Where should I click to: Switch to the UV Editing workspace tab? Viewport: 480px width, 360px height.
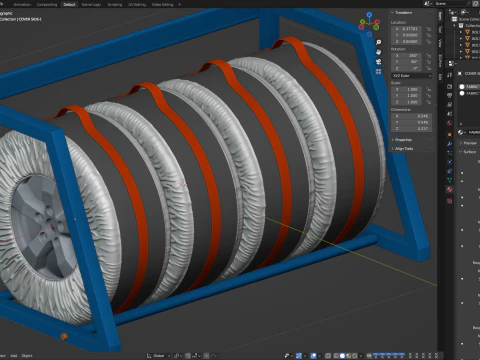(137, 5)
